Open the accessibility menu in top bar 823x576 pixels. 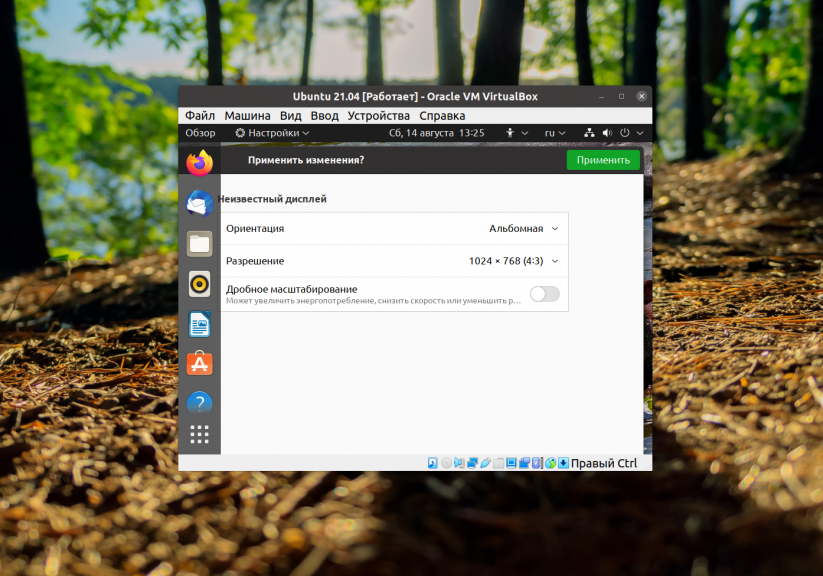coord(516,133)
